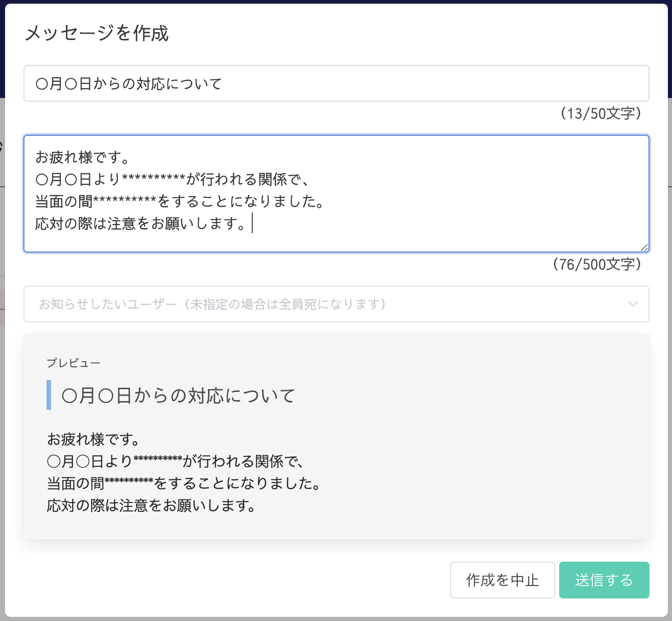Expand the chevron arrow of user selector
The width and height of the screenshot is (672, 621).
click(x=633, y=304)
